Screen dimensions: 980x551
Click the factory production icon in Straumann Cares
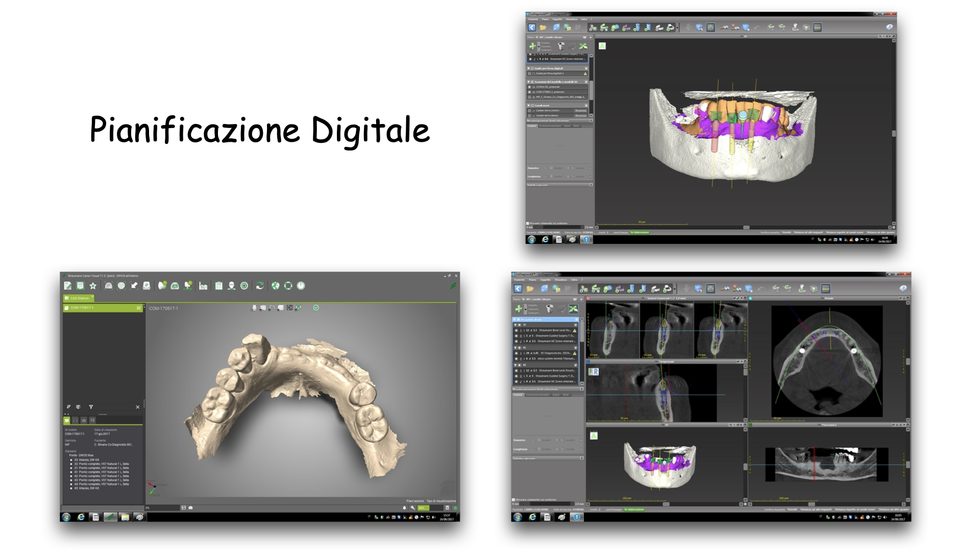point(203,286)
